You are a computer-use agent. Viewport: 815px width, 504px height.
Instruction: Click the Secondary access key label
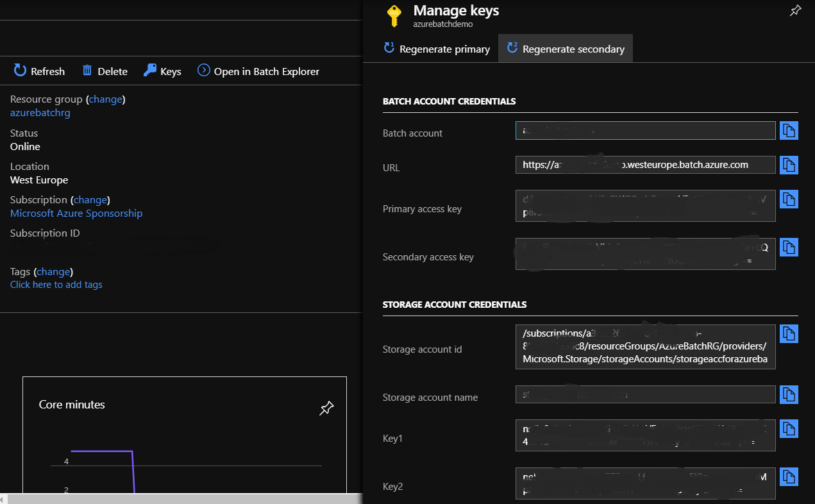[x=428, y=257]
